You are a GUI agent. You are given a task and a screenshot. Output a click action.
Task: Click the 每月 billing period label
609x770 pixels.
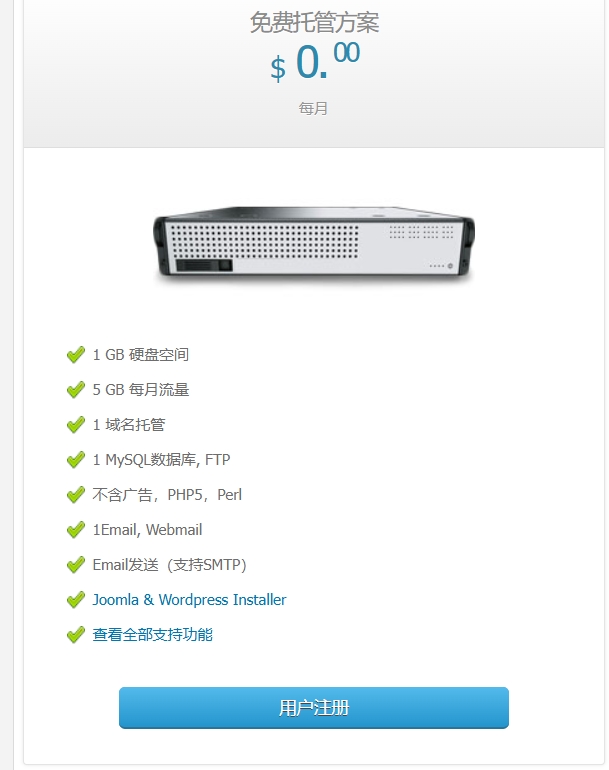point(313,108)
